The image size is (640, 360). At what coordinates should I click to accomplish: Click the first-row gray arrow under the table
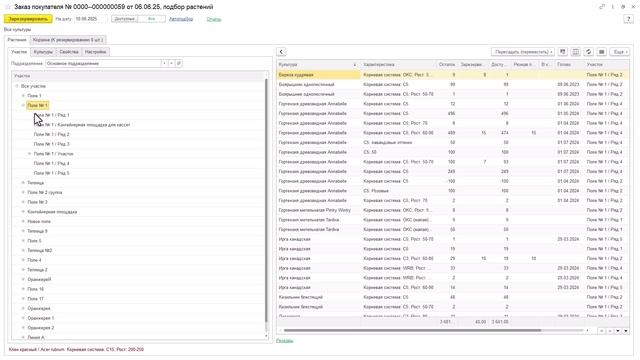tap(602, 331)
